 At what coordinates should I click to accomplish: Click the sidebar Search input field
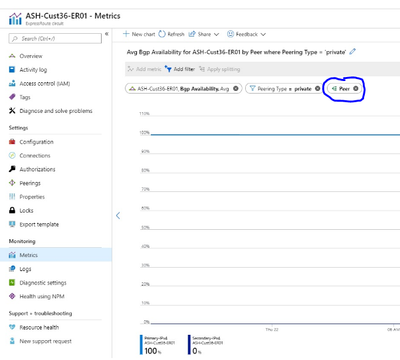coord(55,39)
